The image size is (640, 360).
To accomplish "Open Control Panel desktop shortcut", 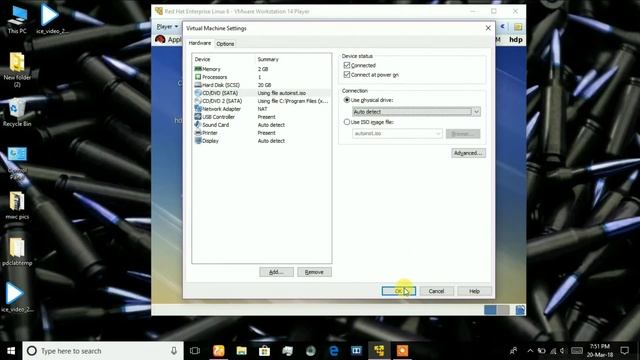I will [17, 164].
